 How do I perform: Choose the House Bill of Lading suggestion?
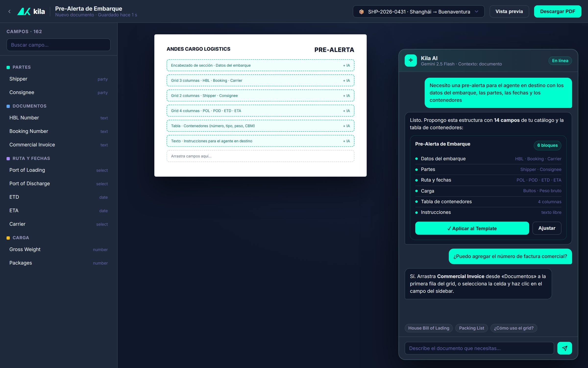click(x=429, y=328)
